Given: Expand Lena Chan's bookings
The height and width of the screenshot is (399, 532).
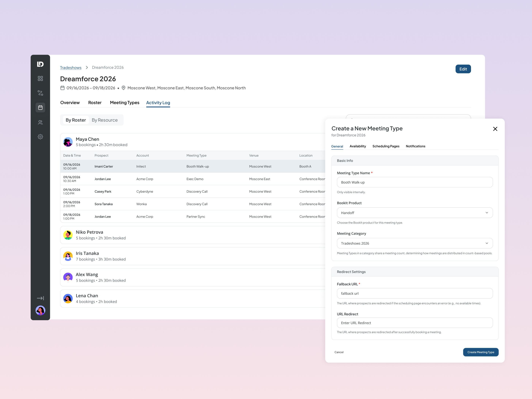Looking at the screenshot, I should (x=193, y=298).
